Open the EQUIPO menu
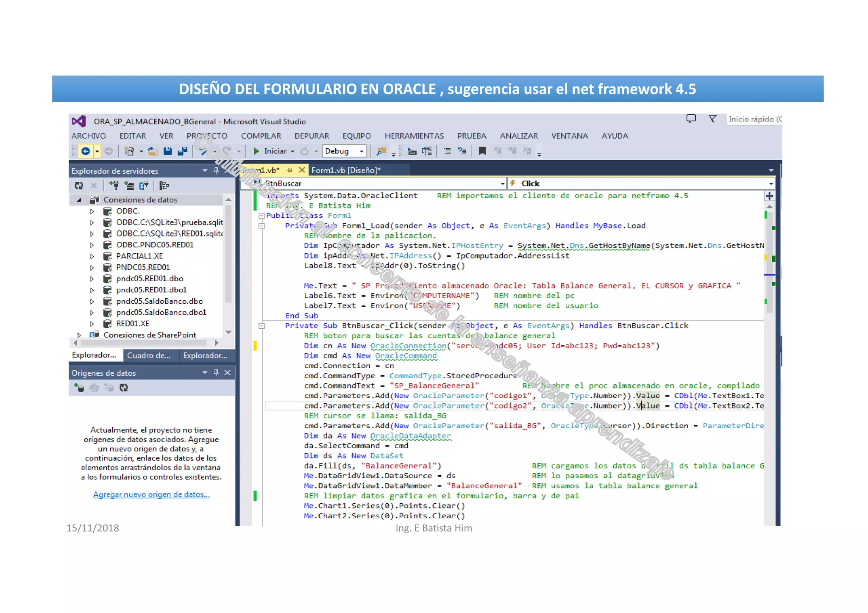The height and width of the screenshot is (613, 868). (357, 136)
